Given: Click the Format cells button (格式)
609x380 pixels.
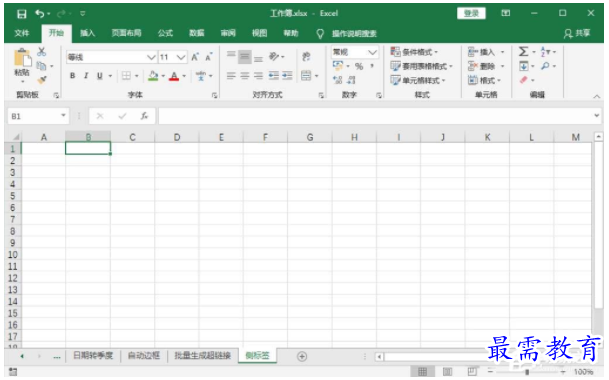Looking at the screenshot, I should point(484,80).
